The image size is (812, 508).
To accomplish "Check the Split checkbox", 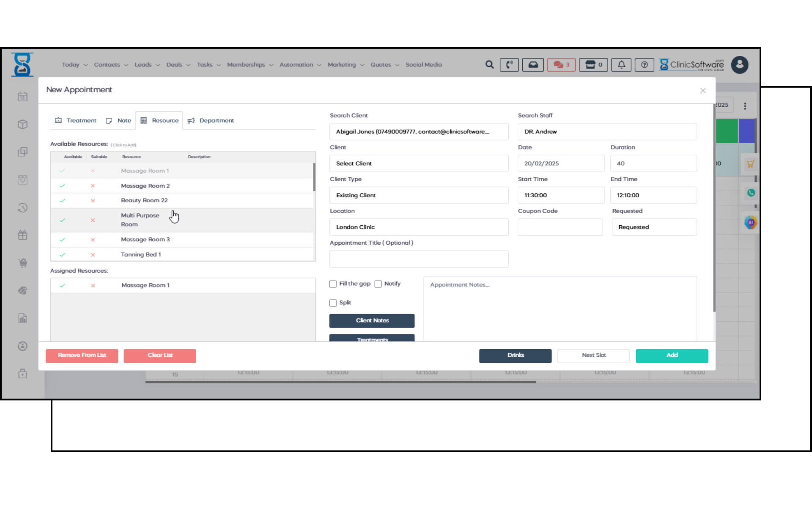I will click(x=333, y=303).
